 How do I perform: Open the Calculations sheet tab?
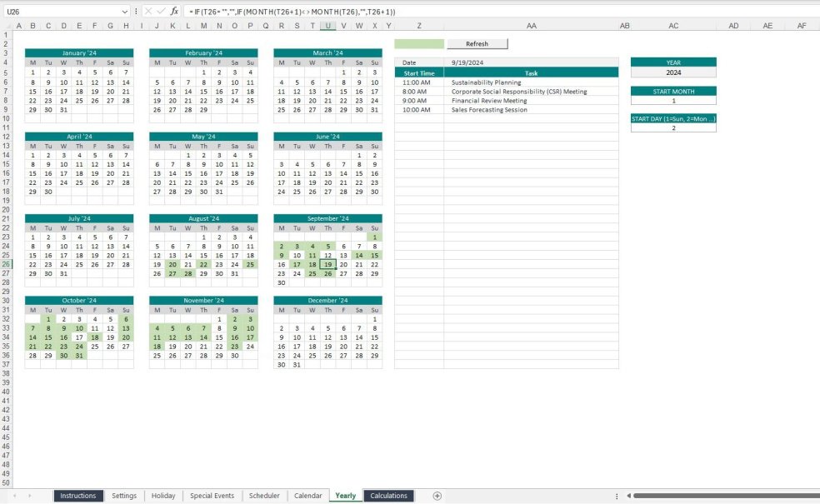[388, 495]
